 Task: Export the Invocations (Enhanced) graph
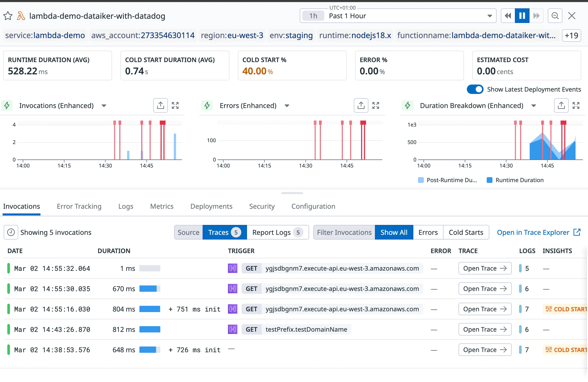(160, 106)
